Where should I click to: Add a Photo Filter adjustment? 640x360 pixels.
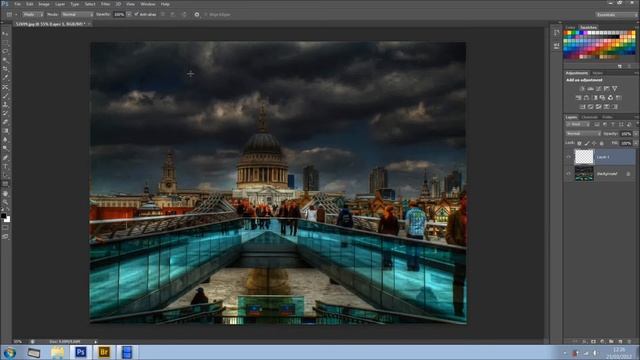tap(602, 98)
